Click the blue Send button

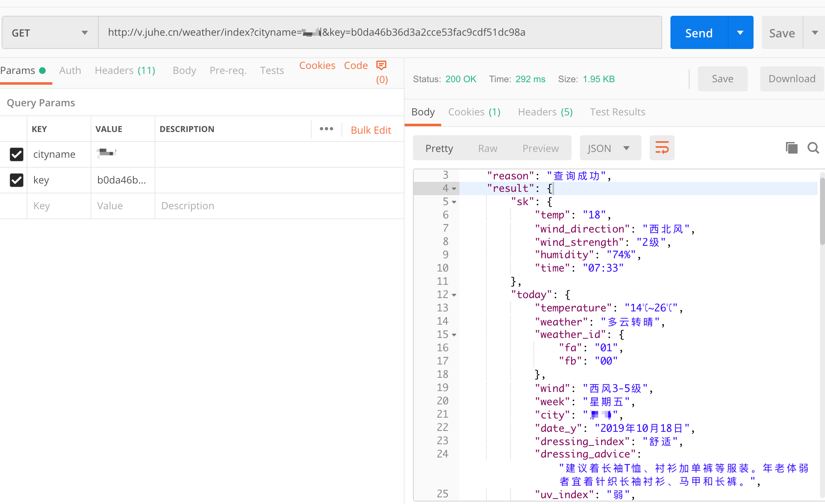click(x=699, y=33)
